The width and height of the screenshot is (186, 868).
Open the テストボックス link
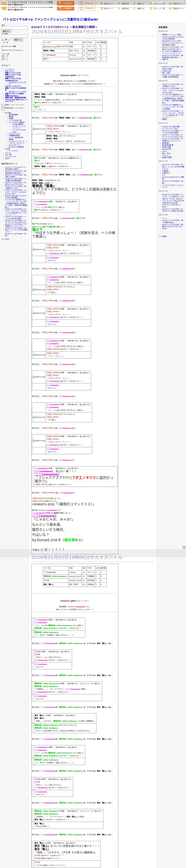pos(10,156)
